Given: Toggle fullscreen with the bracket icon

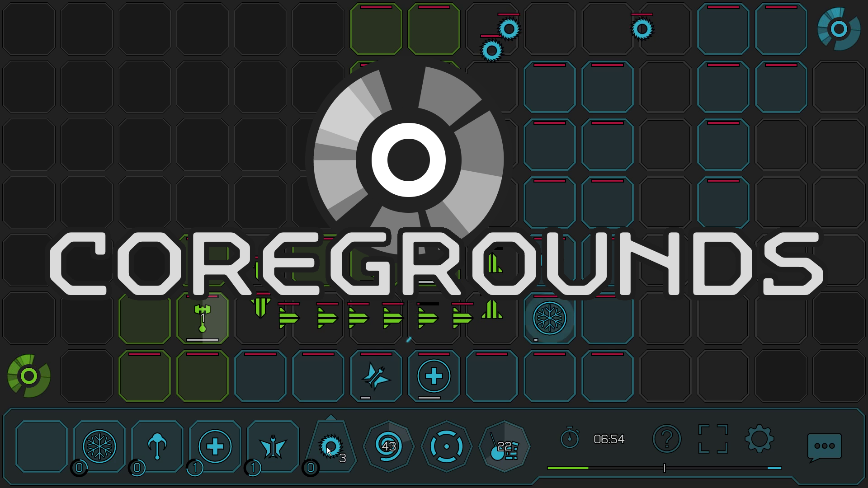Looking at the screenshot, I should [x=712, y=439].
